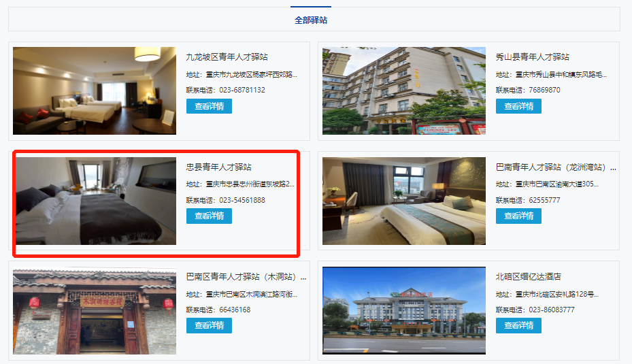This screenshot has height=364, width=632.
Task: View details of 北碚区缙亿达酒店
Action: click(x=518, y=326)
